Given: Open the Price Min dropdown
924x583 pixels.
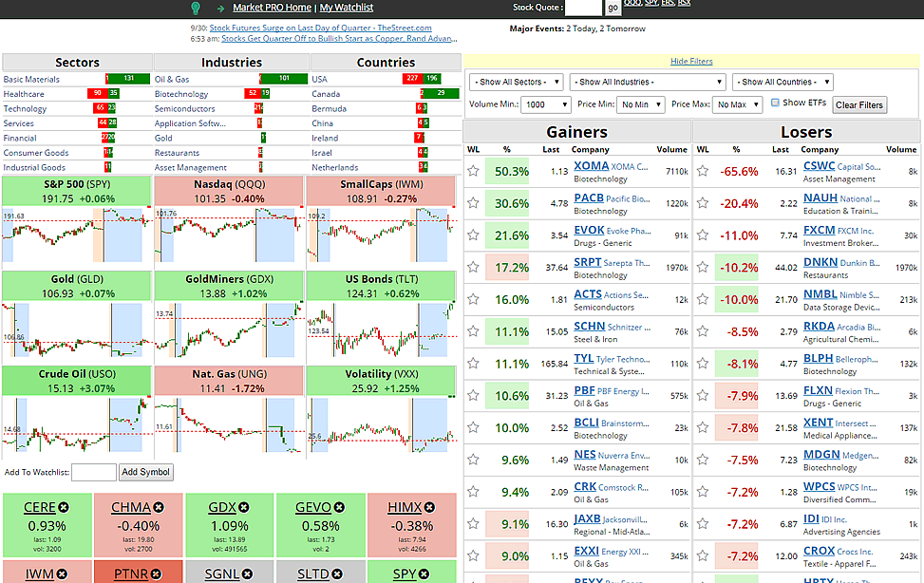Looking at the screenshot, I should 641,104.
